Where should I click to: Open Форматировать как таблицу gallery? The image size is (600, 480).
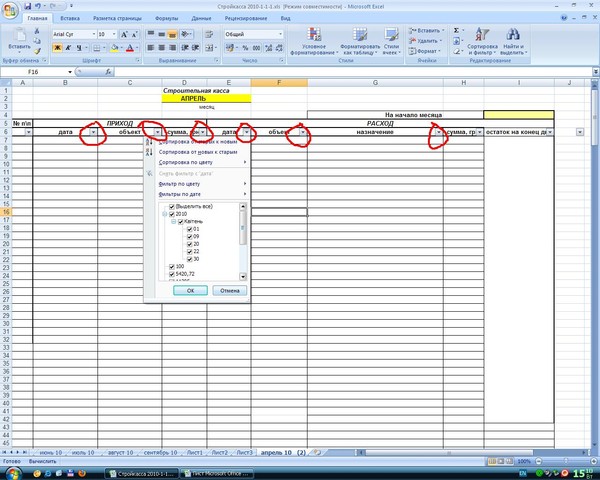point(360,41)
